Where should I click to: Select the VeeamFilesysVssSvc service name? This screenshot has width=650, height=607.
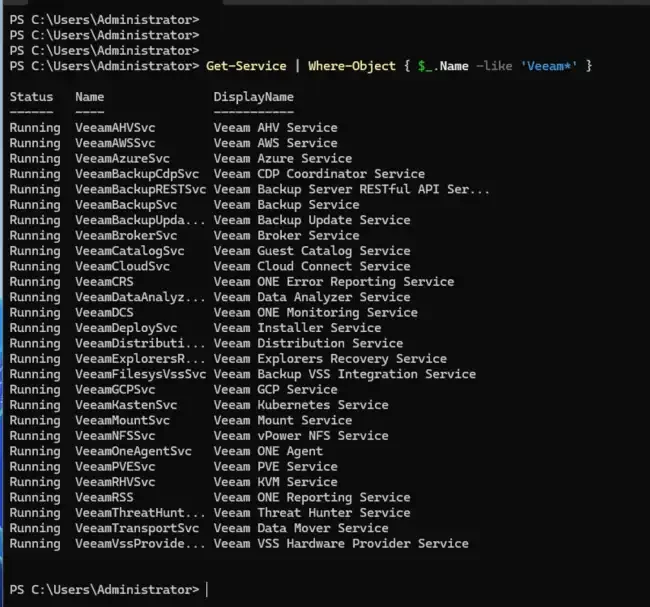coord(141,374)
